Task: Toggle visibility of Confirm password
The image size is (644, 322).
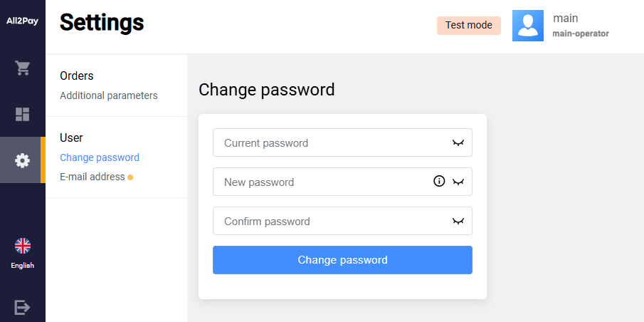Action: click(x=458, y=222)
